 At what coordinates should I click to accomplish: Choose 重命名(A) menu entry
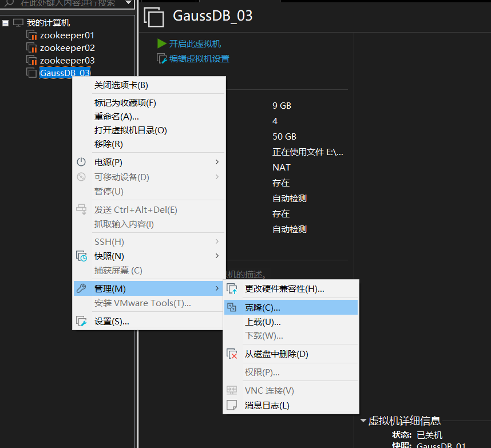(148, 117)
